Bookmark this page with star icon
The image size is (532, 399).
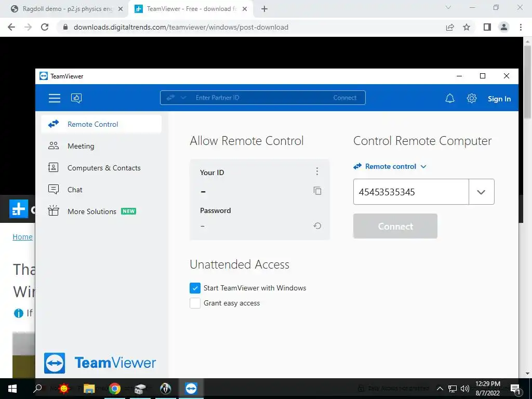[x=467, y=27]
